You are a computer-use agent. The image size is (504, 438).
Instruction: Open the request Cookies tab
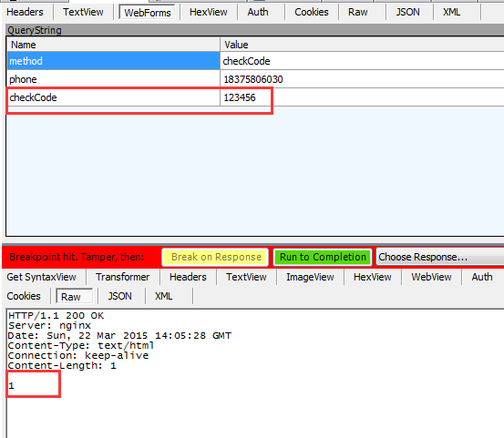pos(312,12)
